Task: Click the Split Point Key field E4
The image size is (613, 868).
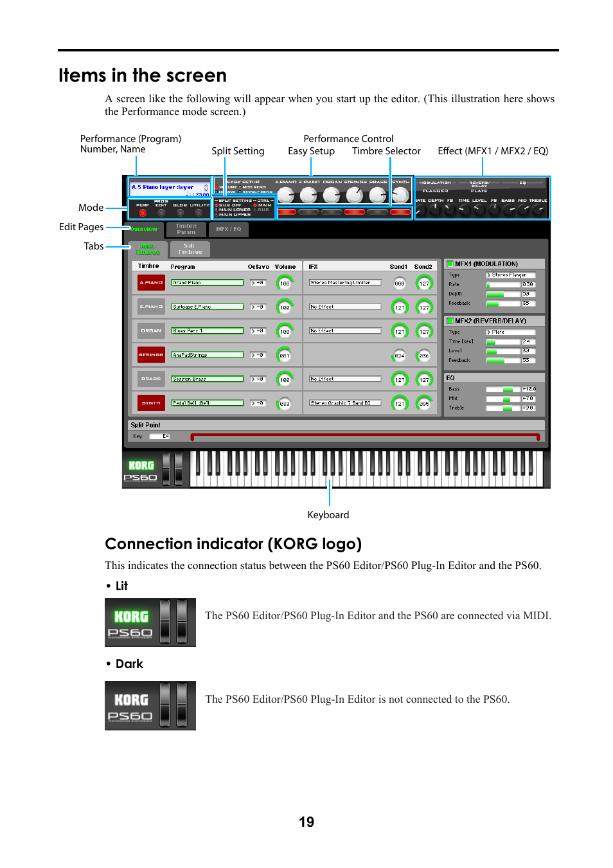Action: tap(160, 437)
